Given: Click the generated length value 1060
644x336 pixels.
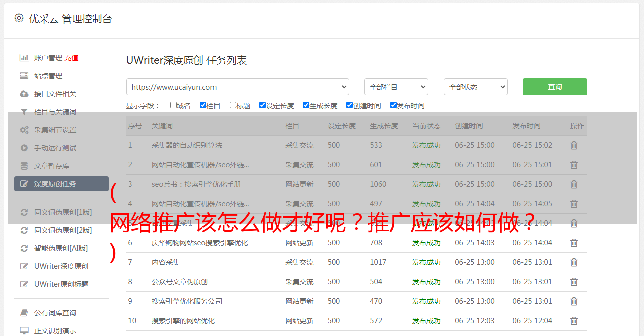Looking at the screenshot, I should point(378,184).
